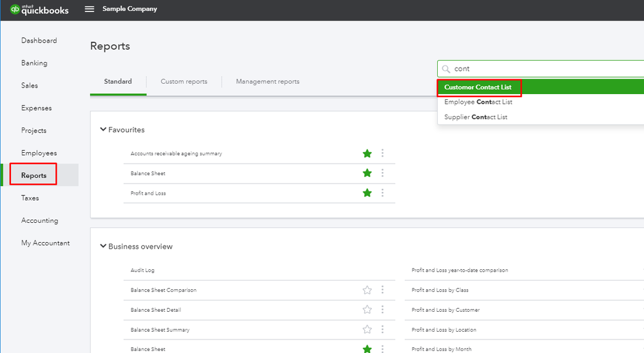Collapse the Business overview section
This screenshot has height=353, width=644.
(x=103, y=246)
